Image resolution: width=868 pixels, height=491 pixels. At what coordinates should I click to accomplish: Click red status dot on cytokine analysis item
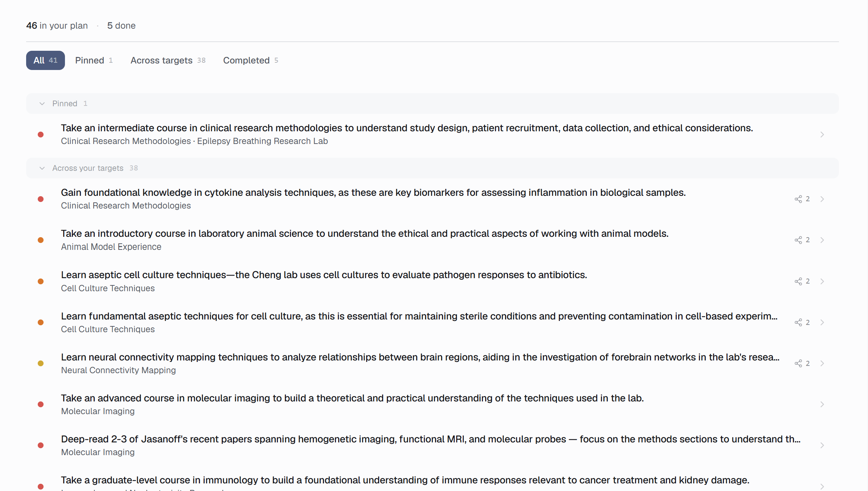point(41,199)
